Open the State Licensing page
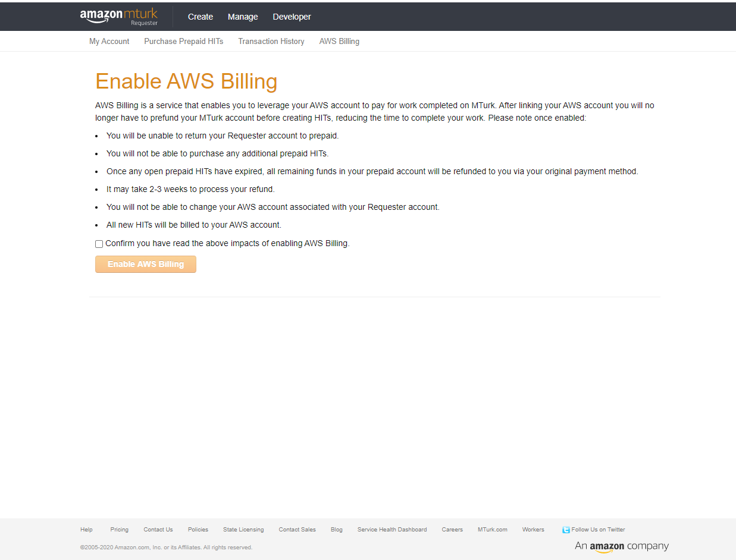This screenshot has height=560, width=736. coord(243,529)
